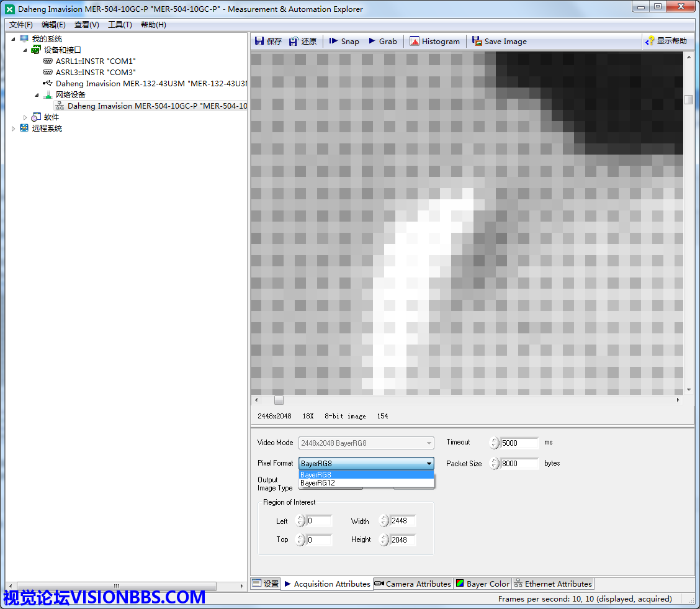Show help via 显示帮助 icon
The image size is (700, 609).
650,41
